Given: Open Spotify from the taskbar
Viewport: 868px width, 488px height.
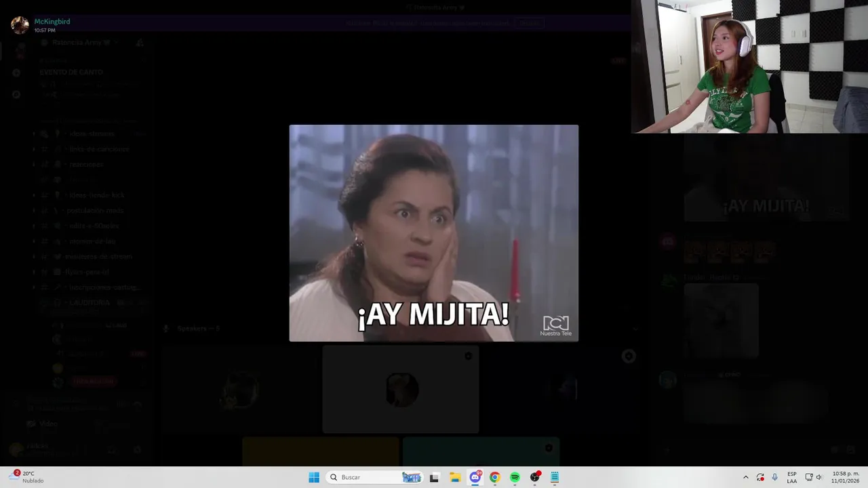Looking at the screenshot, I should 515,477.
